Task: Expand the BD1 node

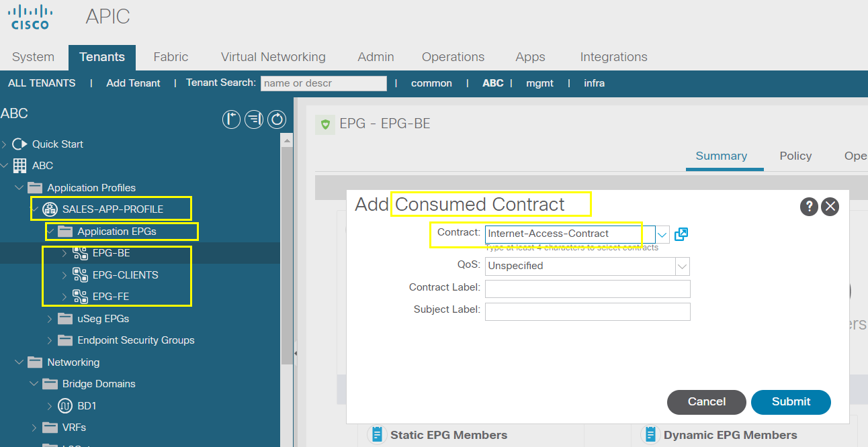Action: pos(50,406)
